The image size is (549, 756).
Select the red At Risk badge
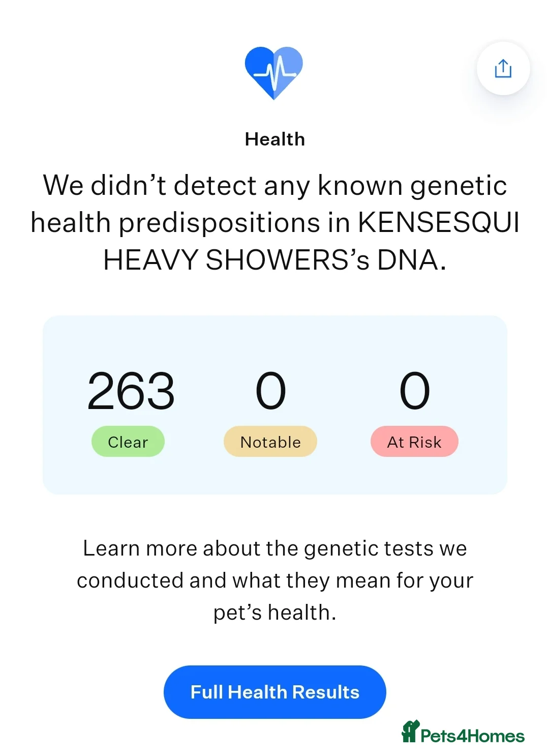[x=414, y=442]
